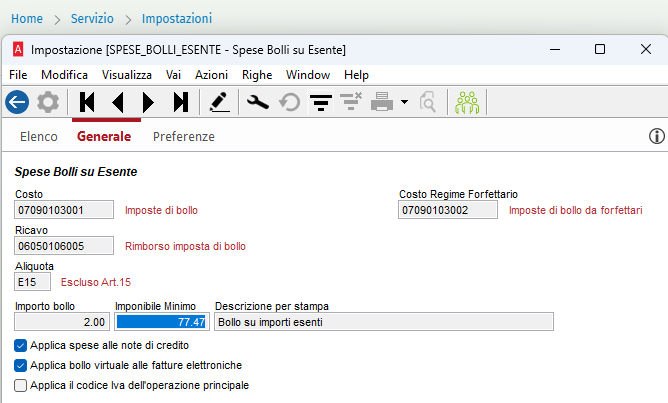The height and width of the screenshot is (403, 668).
Task: Click the Descrizione per stampa field
Action: (384, 322)
